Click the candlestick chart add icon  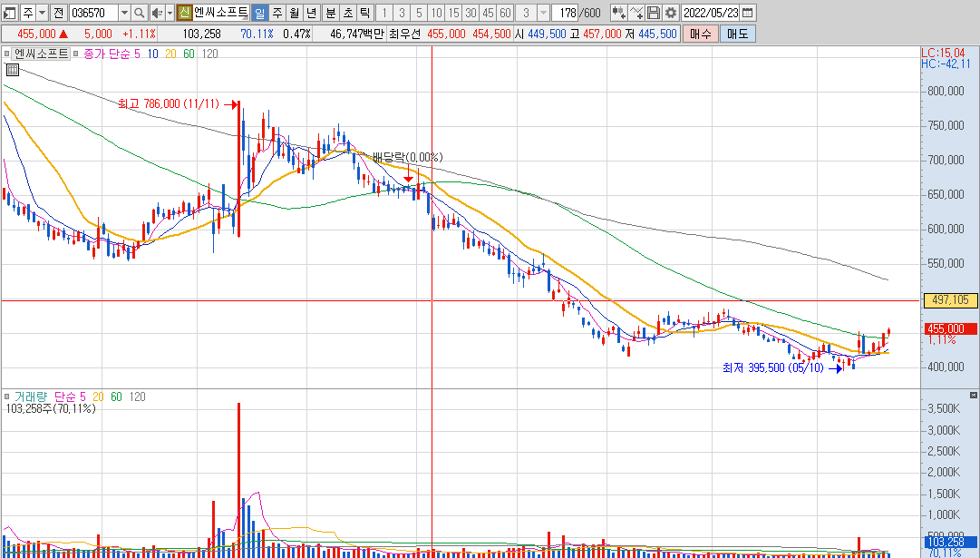[619, 13]
